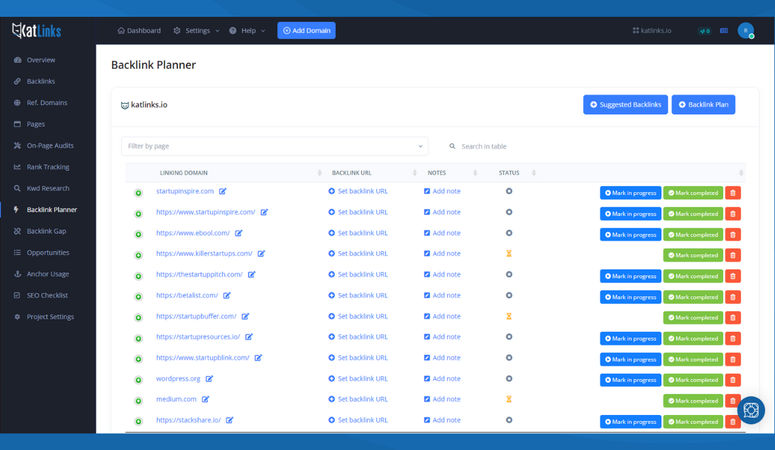Open Rank Tracking in sidebar
This screenshot has height=450, width=775.
[x=48, y=167]
